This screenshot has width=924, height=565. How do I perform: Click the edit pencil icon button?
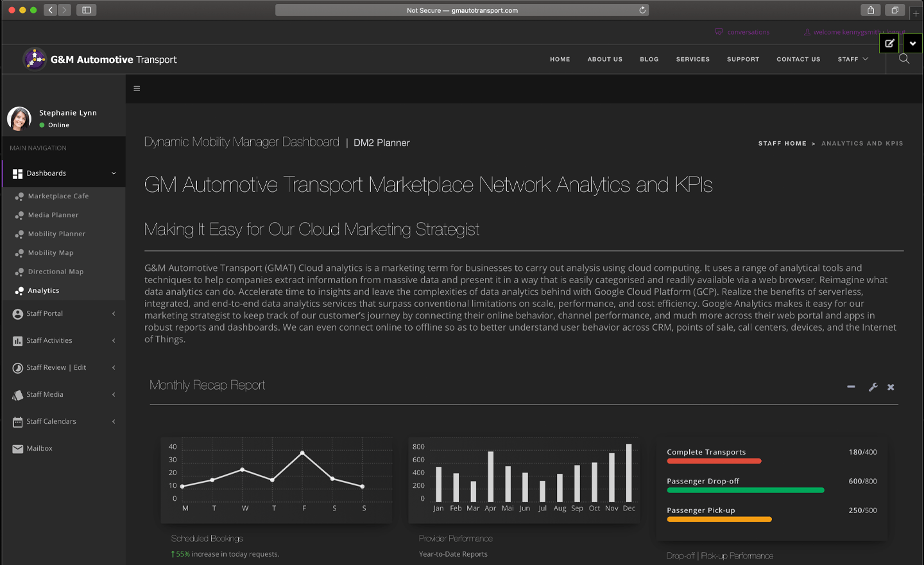pos(889,44)
